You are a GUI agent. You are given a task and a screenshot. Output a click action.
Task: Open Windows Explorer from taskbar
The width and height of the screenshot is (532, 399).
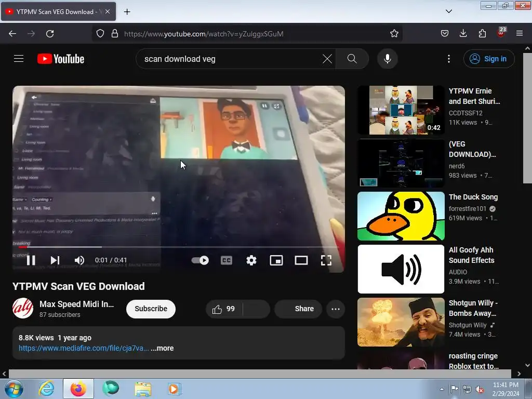pyautogui.click(x=143, y=389)
